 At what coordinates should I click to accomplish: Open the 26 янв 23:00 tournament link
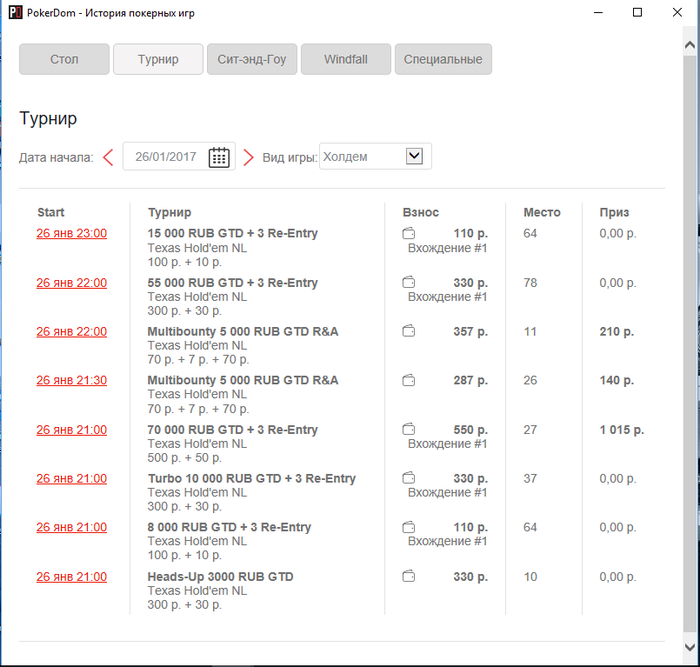tap(71, 233)
